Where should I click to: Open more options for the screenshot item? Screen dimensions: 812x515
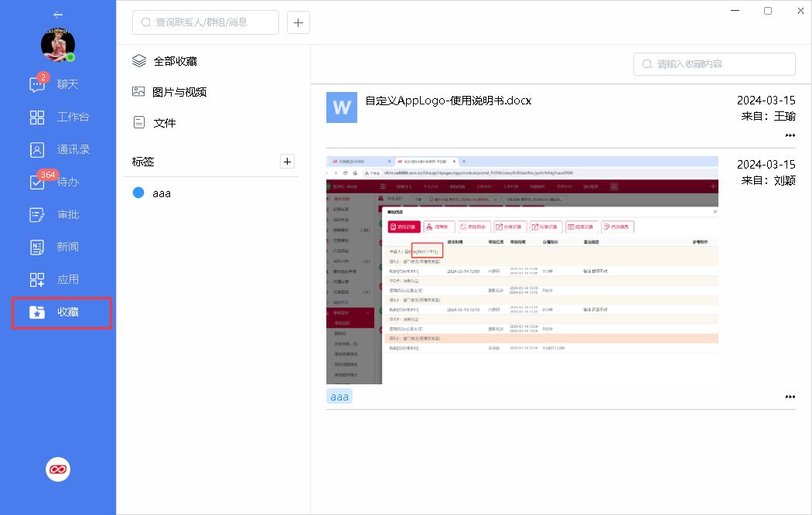(x=790, y=397)
